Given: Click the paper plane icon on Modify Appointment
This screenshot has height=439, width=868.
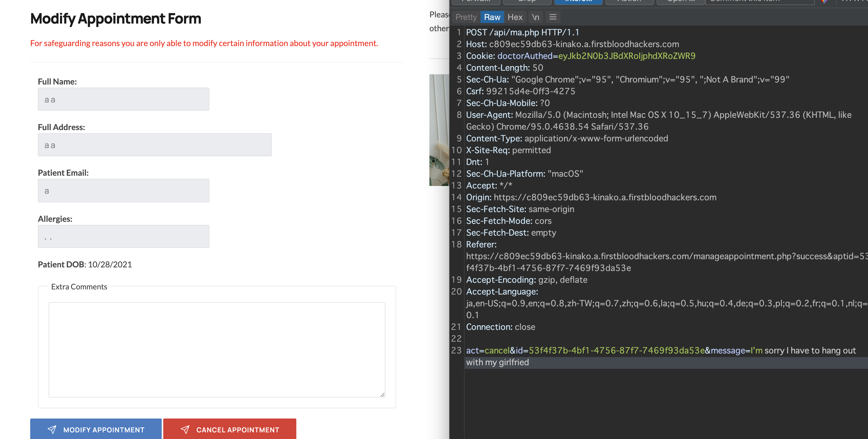Looking at the screenshot, I should (52, 429).
